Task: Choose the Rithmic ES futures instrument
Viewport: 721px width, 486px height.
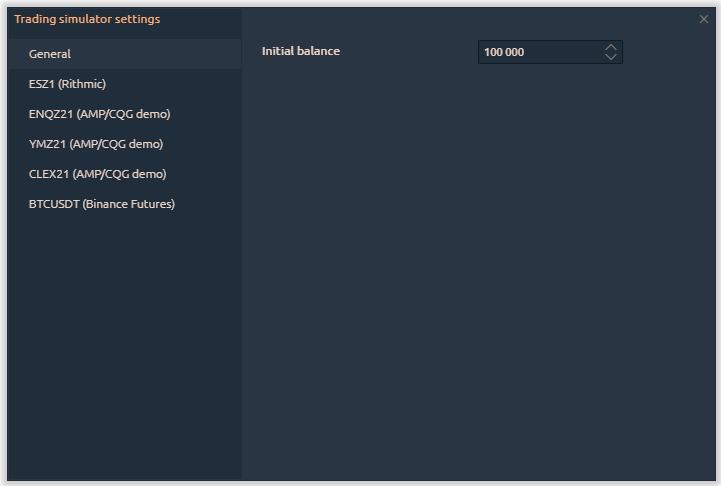Action: 67,84
